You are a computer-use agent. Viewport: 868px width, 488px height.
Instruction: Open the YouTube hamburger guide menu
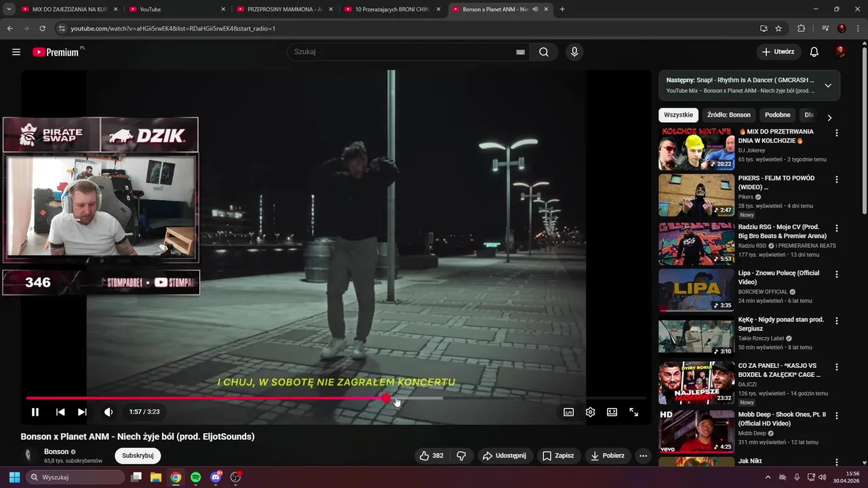tap(16, 52)
